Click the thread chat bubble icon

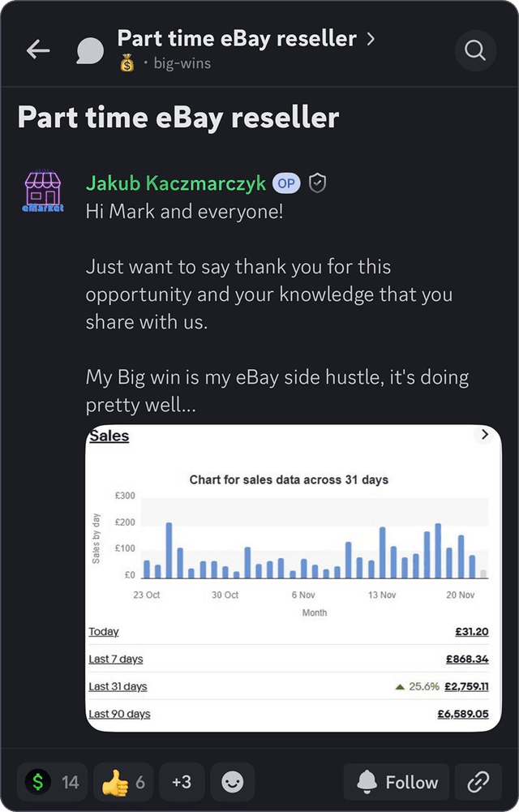(89, 50)
